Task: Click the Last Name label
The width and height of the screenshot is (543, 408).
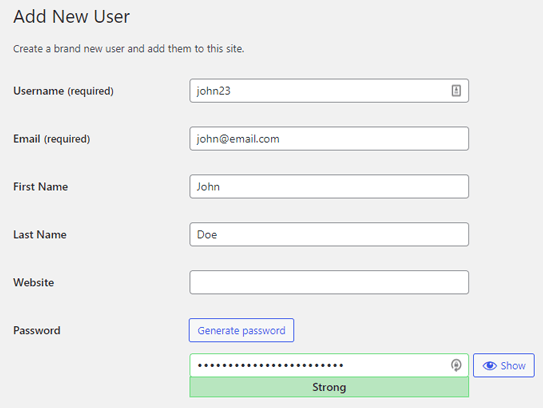Action: click(40, 234)
